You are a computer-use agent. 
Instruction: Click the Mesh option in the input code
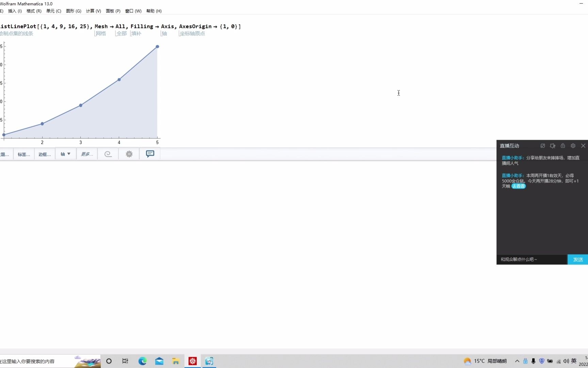[101, 26]
